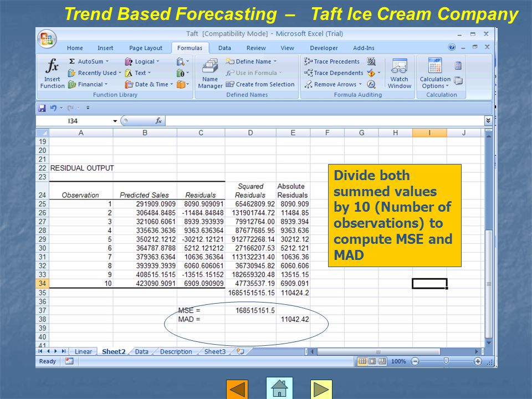Open the Add-Ins ribbon tab
Viewport: 532px width, 399px height.
tap(364, 48)
